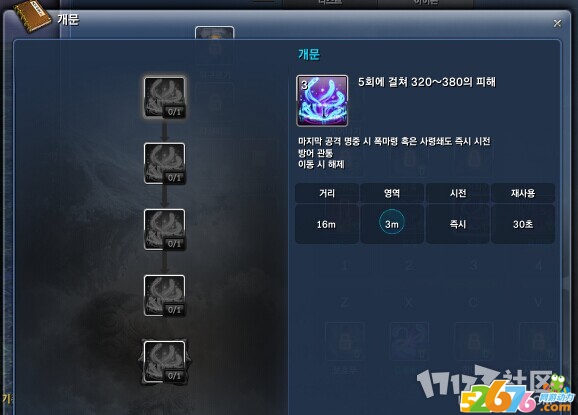Click the skill book icon in header
The width and height of the screenshot is (578, 415).
point(32,15)
